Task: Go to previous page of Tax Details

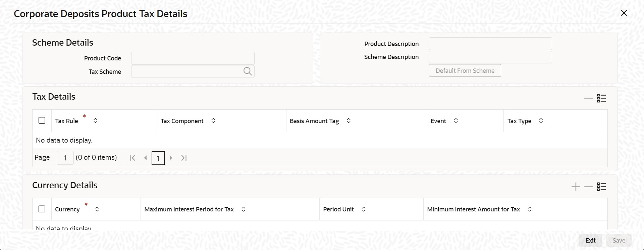Action: point(145,158)
